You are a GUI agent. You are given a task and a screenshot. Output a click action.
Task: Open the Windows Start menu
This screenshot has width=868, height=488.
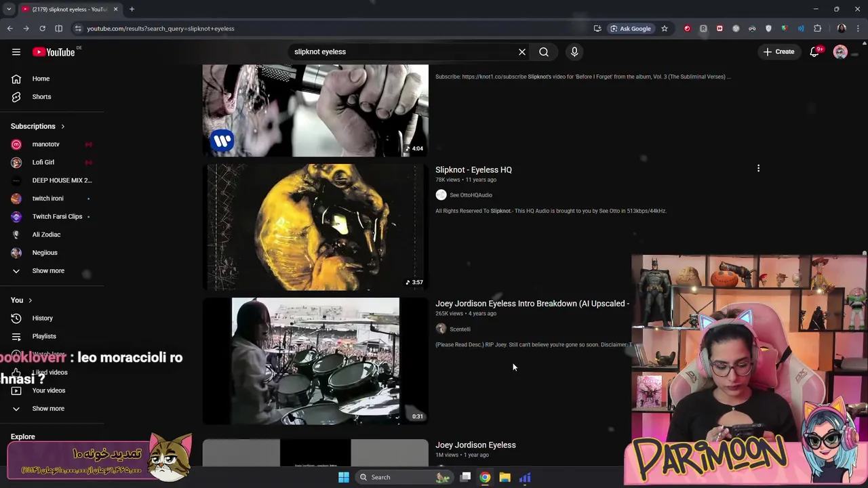coord(344,477)
